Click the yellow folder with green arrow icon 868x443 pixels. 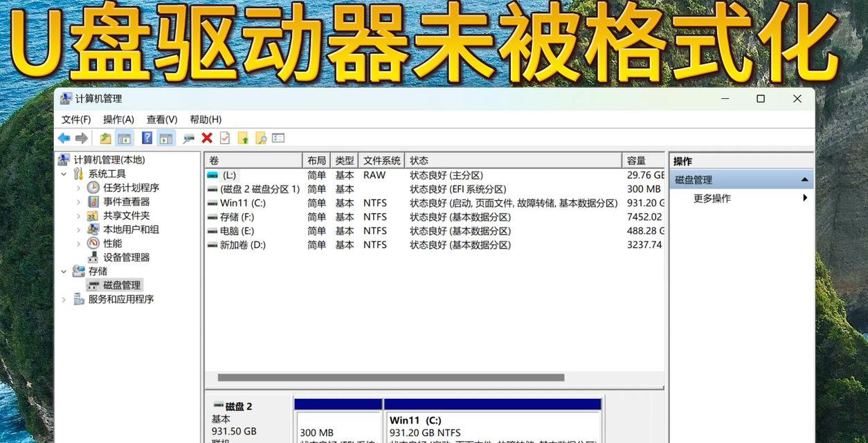pyautogui.click(x=243, y=138)
